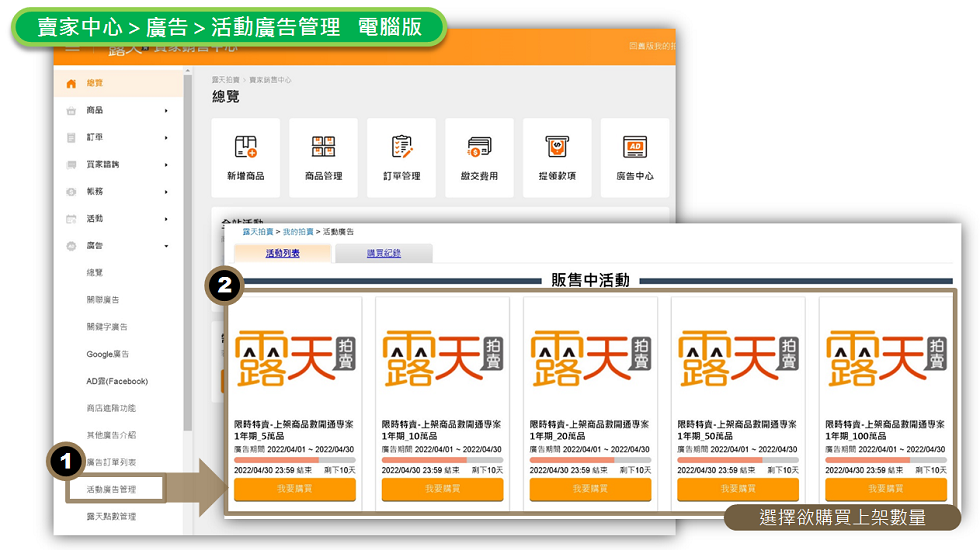
Task: Open 活動廣告管理 in the sidebar
Action: coord(111,490)
